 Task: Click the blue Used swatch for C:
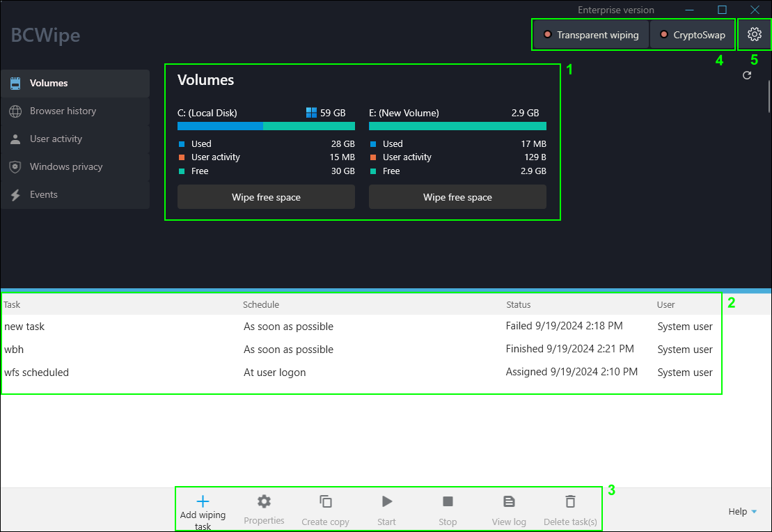[x=182, y=144]
